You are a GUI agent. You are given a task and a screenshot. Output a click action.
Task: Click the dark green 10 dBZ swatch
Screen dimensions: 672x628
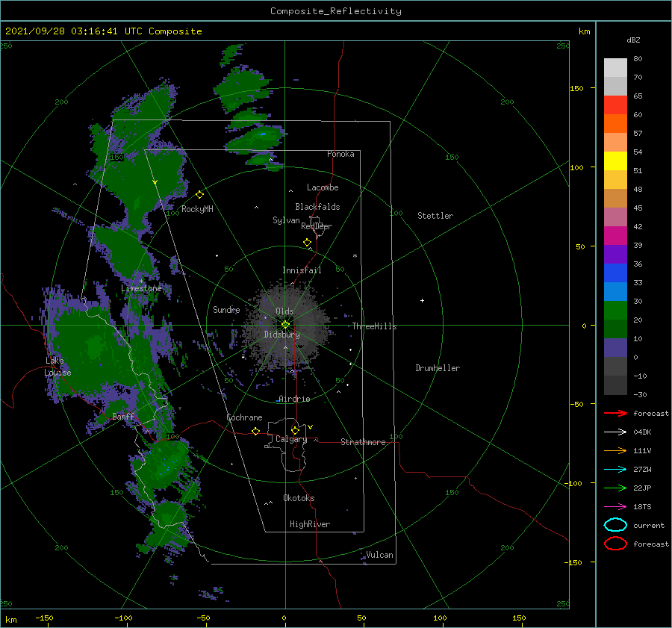(x=615, y=329)
